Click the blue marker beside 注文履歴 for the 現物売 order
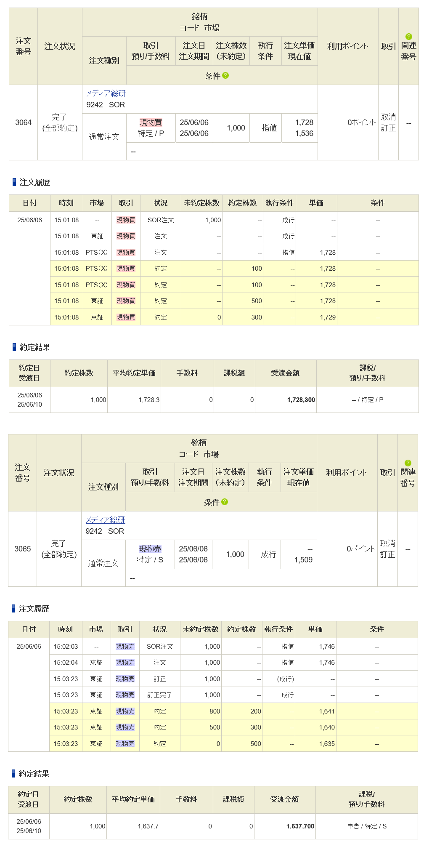 point(13,609)
